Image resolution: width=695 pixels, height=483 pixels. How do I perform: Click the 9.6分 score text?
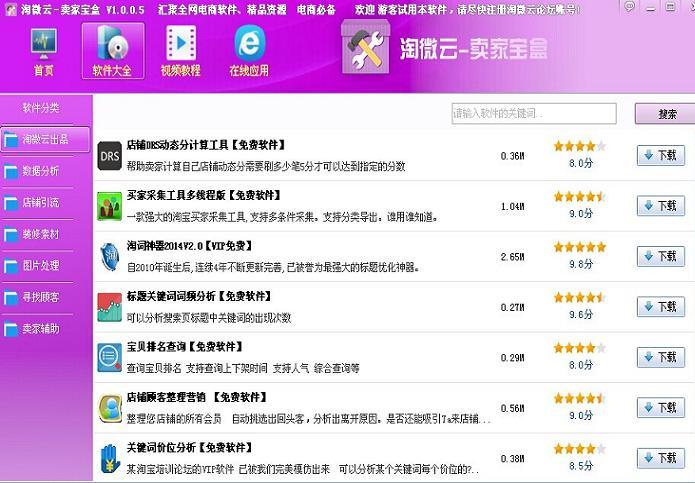click(581, 315)
